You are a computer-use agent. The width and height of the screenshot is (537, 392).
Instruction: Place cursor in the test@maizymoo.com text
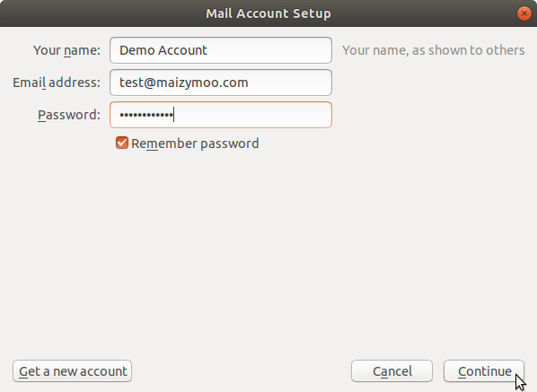(183, 83)
